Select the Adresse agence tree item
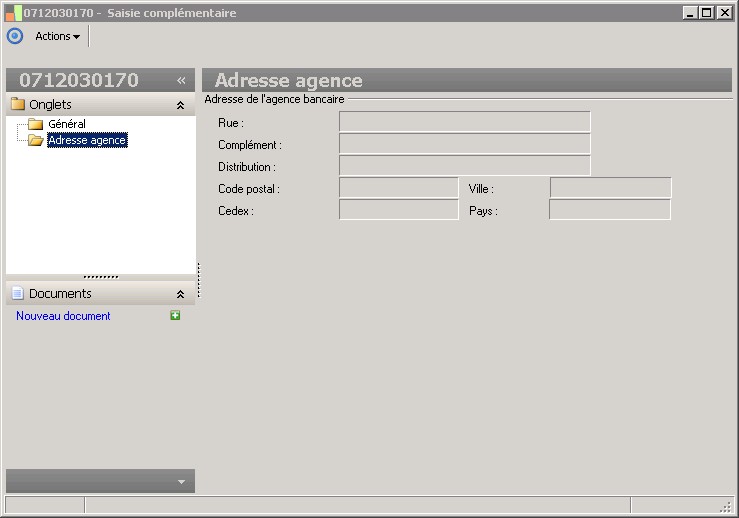Image resolution: width=739 pixels, height=518 pixels. click(x=87, y=140)
